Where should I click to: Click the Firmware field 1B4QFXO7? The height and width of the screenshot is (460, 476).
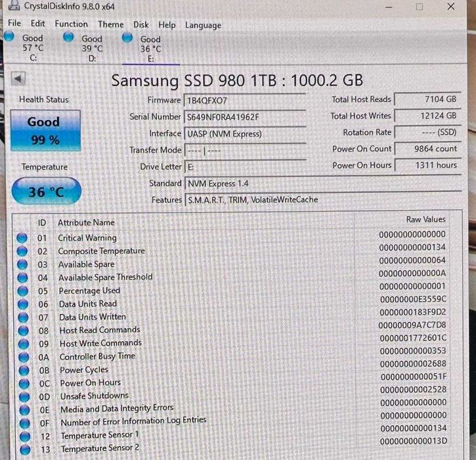[x=245, y=101]
